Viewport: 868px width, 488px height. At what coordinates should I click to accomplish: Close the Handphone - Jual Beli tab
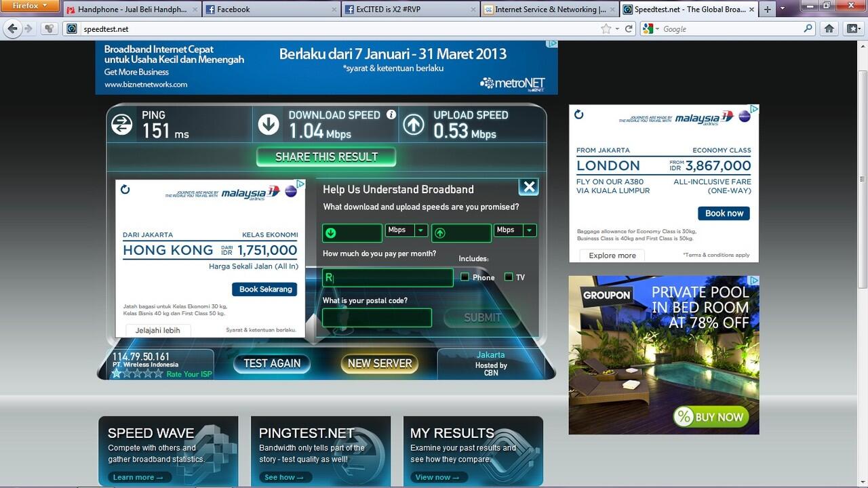click(196, 9)
